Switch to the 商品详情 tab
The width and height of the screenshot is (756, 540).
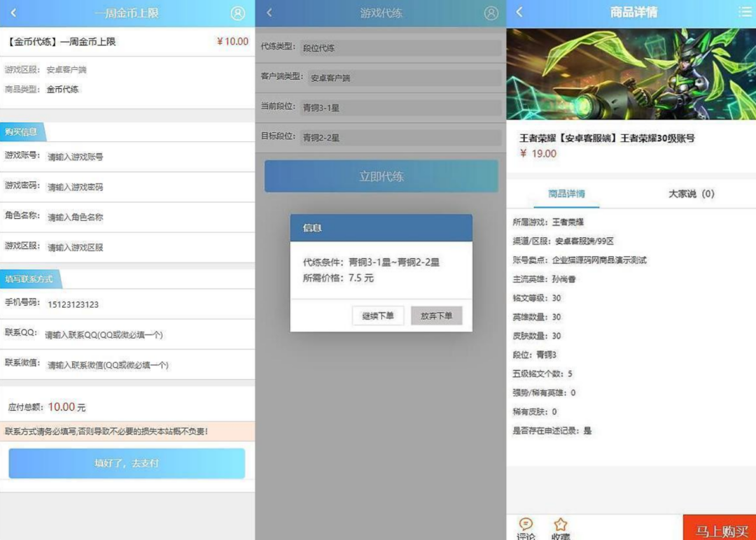[566, 194]
